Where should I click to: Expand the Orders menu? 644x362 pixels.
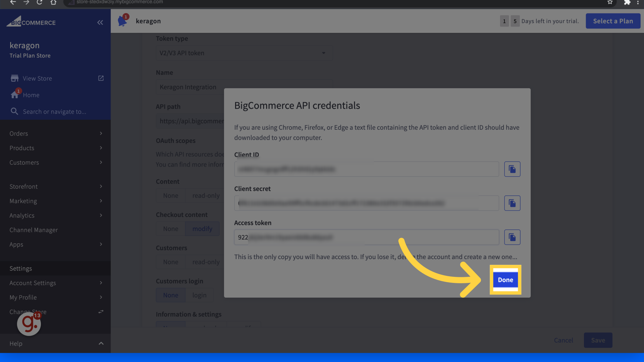click(x=55, y=133)
